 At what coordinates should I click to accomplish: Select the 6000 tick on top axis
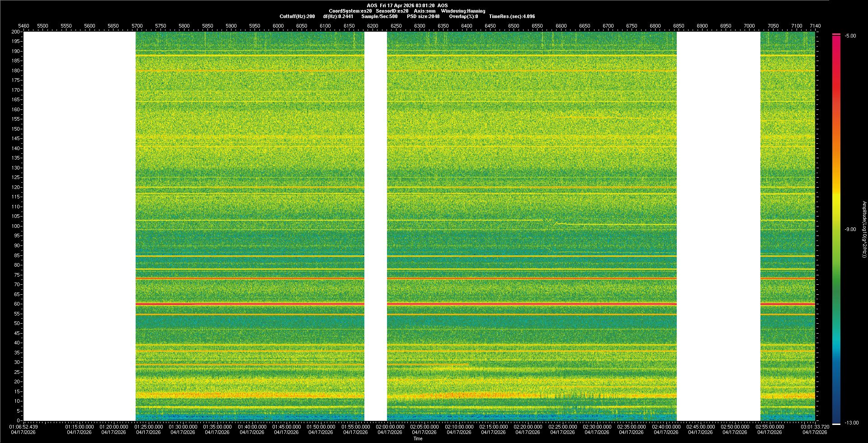click(278, 26)
